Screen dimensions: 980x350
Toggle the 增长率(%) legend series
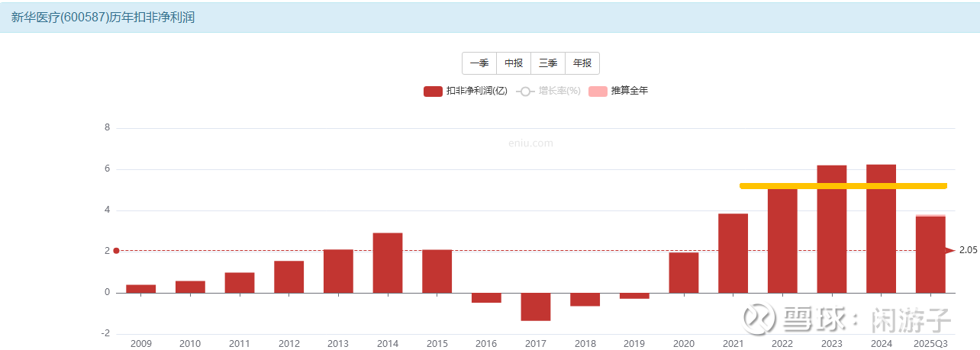click(x=549, y=92)
